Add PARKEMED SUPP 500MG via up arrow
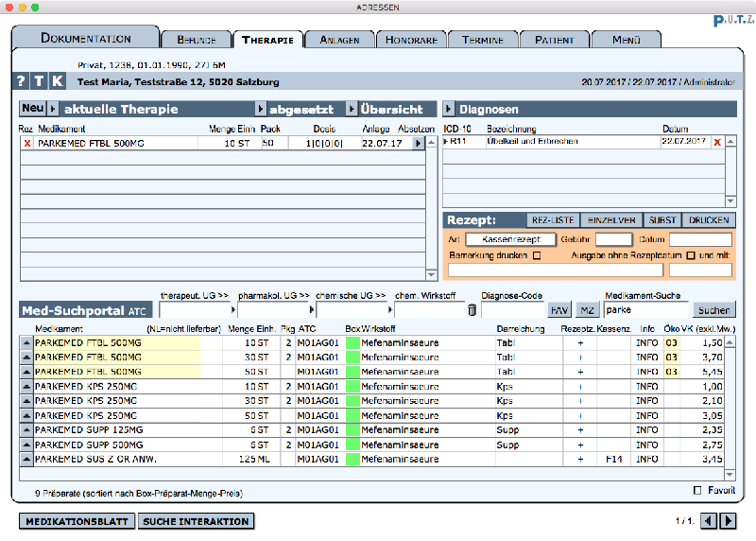Viewport: 756px width, 541px height. point(26,445)
